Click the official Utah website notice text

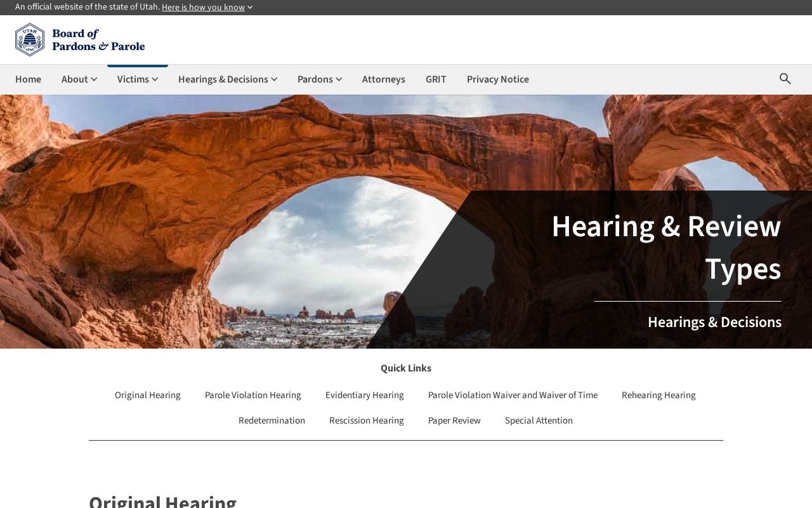click(88, 7)
